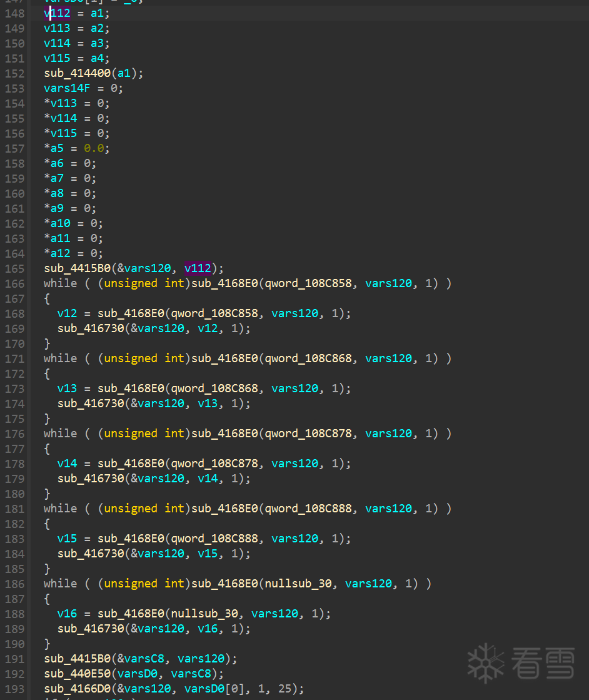The height and width of the screenshot is (700, 589).
Task: Click line number 176 in gutter
Action: tap(15, 434)
